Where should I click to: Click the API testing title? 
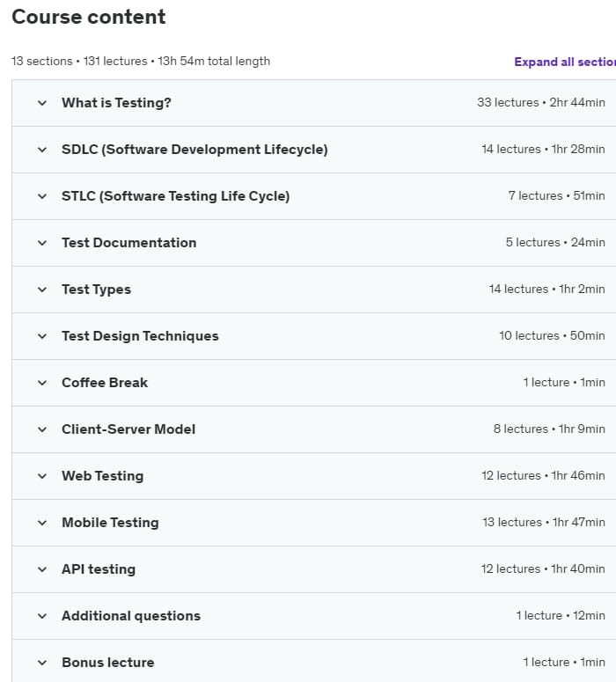(99, 569)
